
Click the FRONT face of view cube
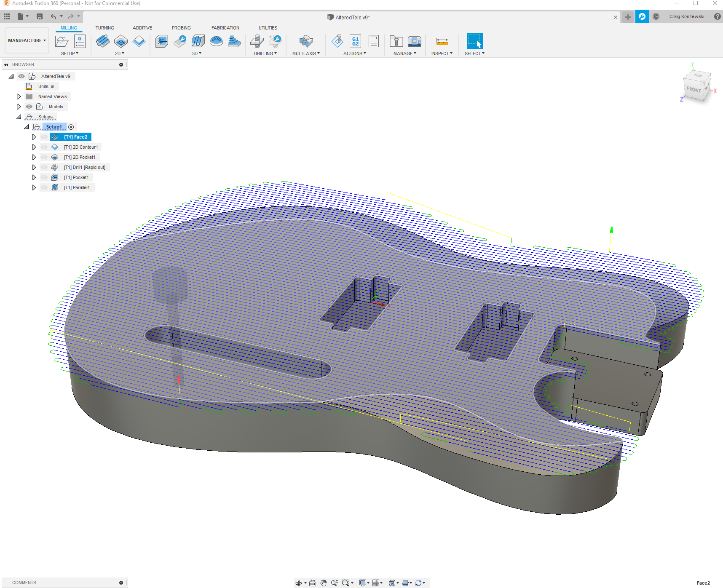694,89
